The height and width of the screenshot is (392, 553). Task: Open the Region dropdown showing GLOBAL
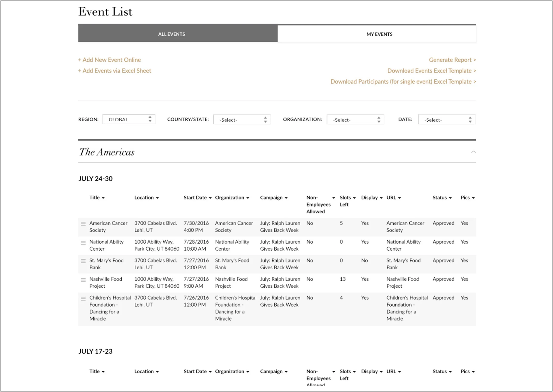coord(129,119)
